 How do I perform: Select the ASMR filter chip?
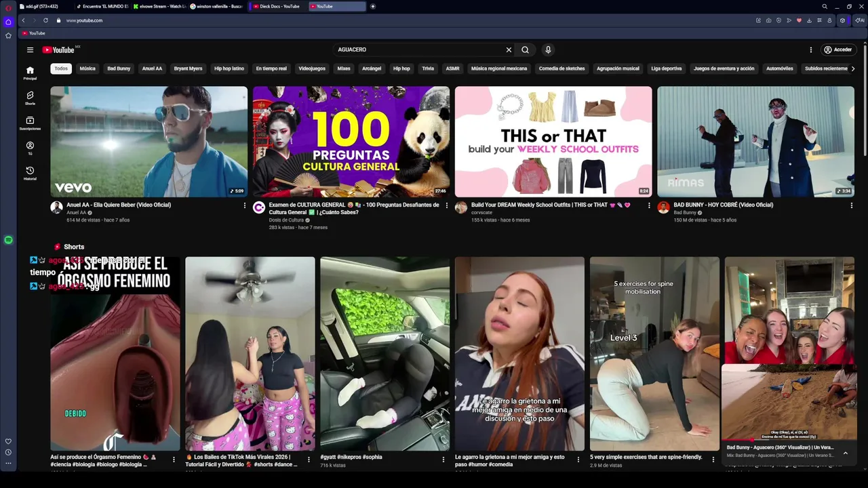(452, 68)
